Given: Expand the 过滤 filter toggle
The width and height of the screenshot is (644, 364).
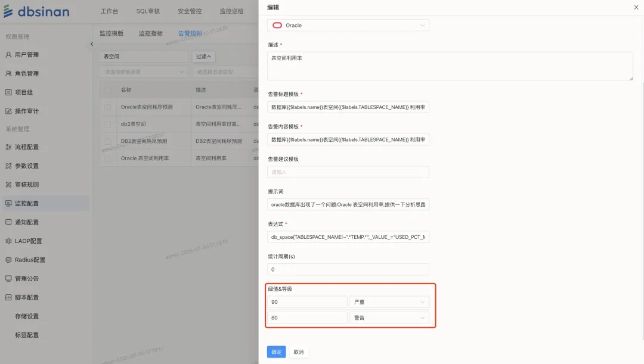Looking at the screenshot, I should 203,57.
